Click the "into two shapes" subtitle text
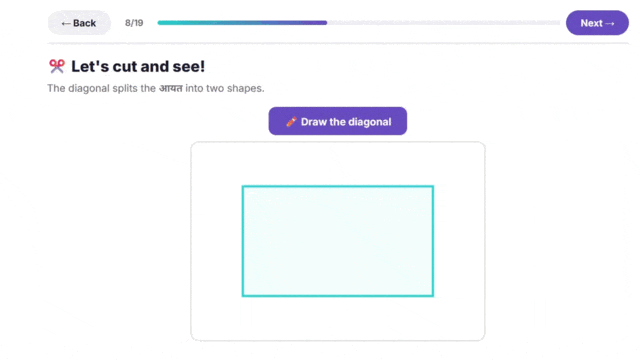 224,88
